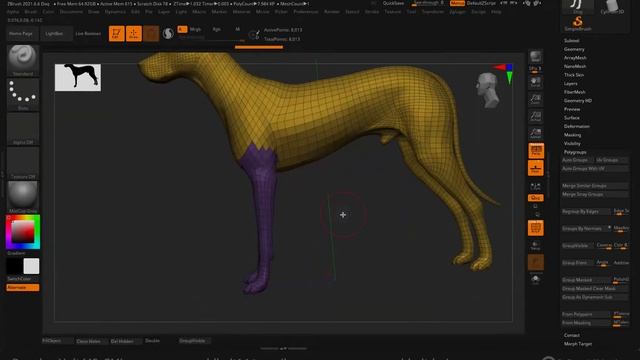Open the Brush menu

coord(31,12)
